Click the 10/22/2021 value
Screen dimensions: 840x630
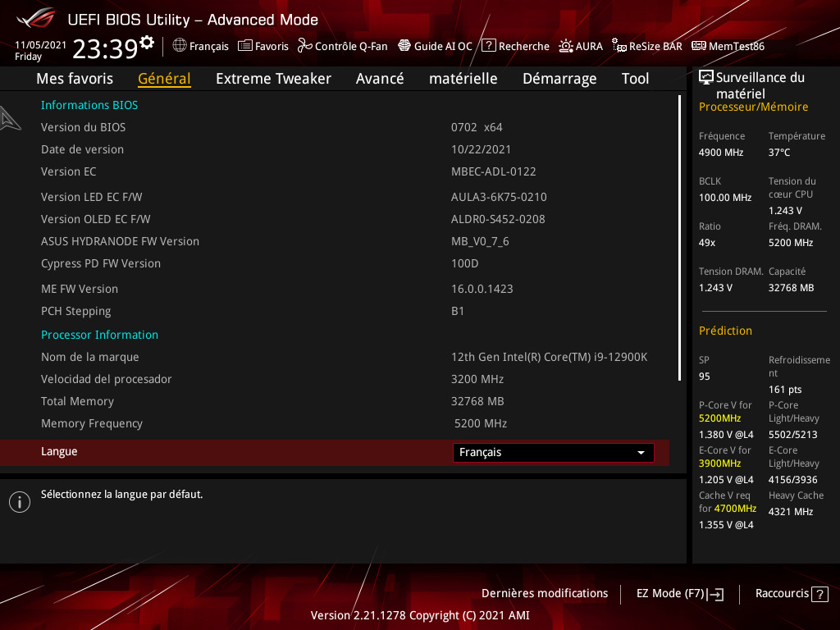click(x=481, y=149)
